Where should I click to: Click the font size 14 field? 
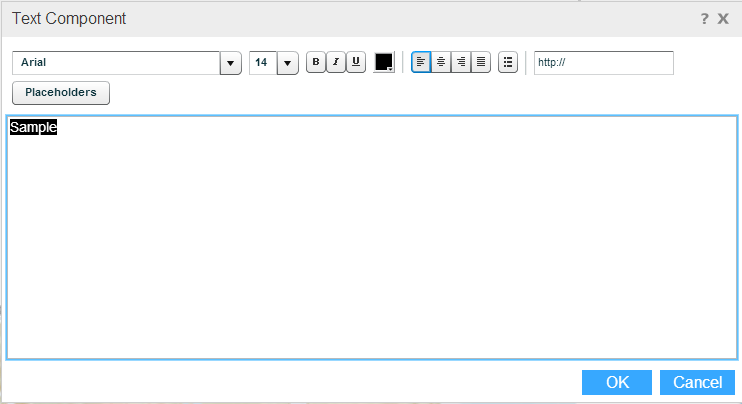tap(262, 63)
